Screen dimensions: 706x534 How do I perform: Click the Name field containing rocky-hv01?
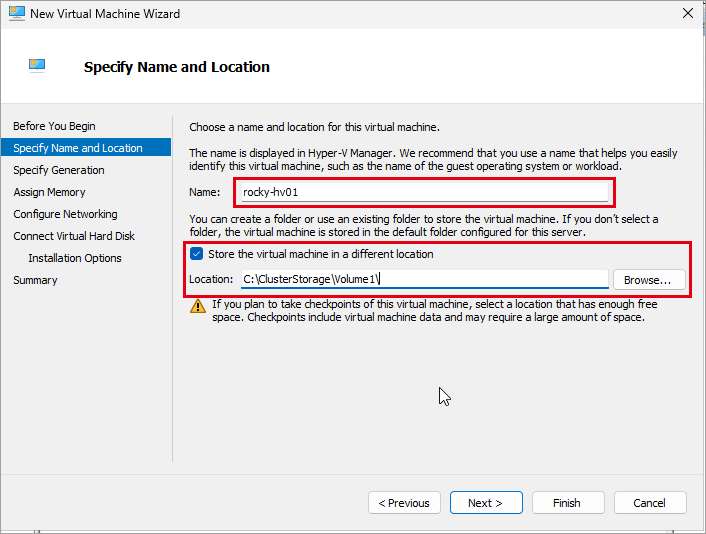(x=425, y=192)
